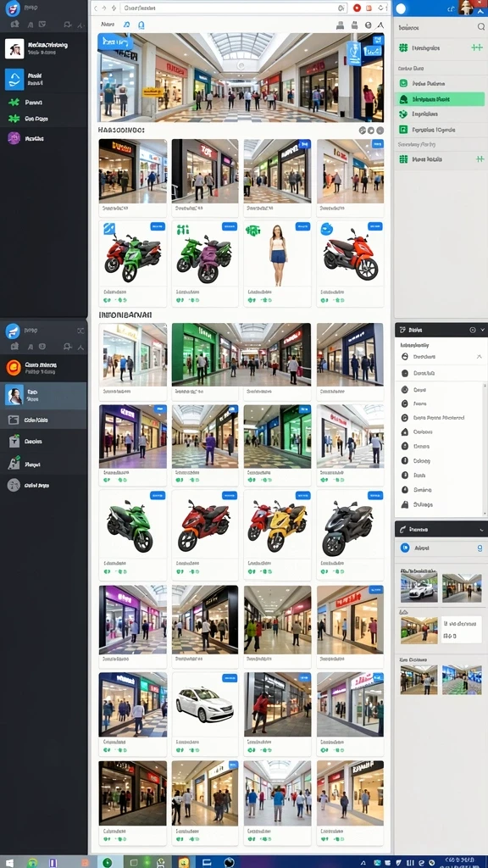The height and width of the screenshot is (868, 488).
Task: Open the white car thumbnail in right panel
Action: 419,588
